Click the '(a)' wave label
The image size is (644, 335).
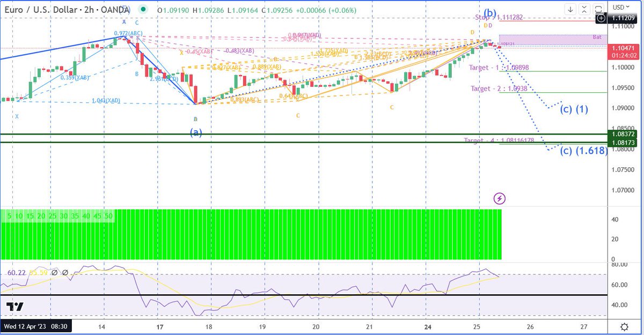(x=196, y=132)
